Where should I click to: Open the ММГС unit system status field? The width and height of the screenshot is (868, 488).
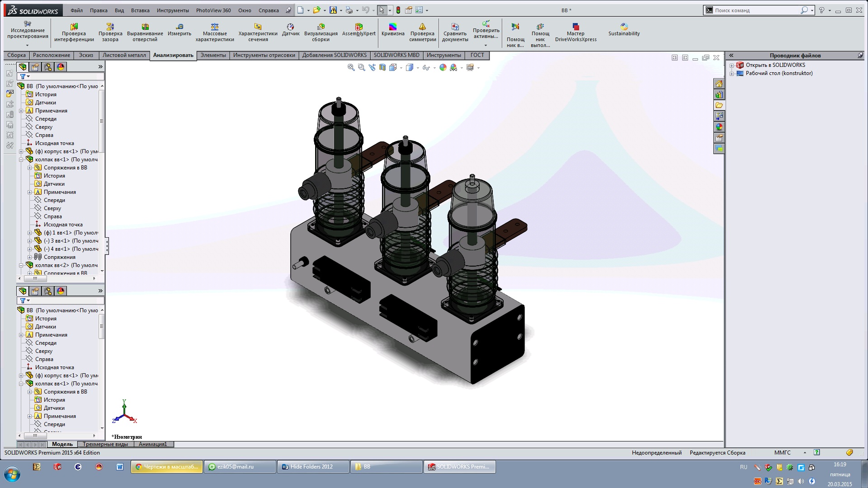point(783,452)
